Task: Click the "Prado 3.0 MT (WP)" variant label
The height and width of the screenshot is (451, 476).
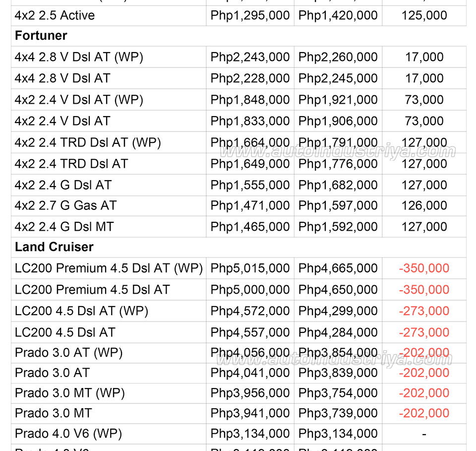Action: click(x=69, y=393)
